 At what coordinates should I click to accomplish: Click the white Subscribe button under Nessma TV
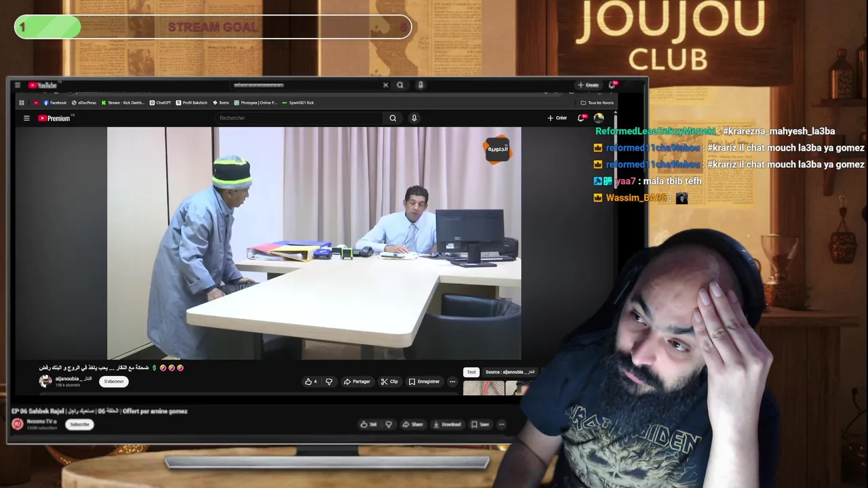pos(79,424)
